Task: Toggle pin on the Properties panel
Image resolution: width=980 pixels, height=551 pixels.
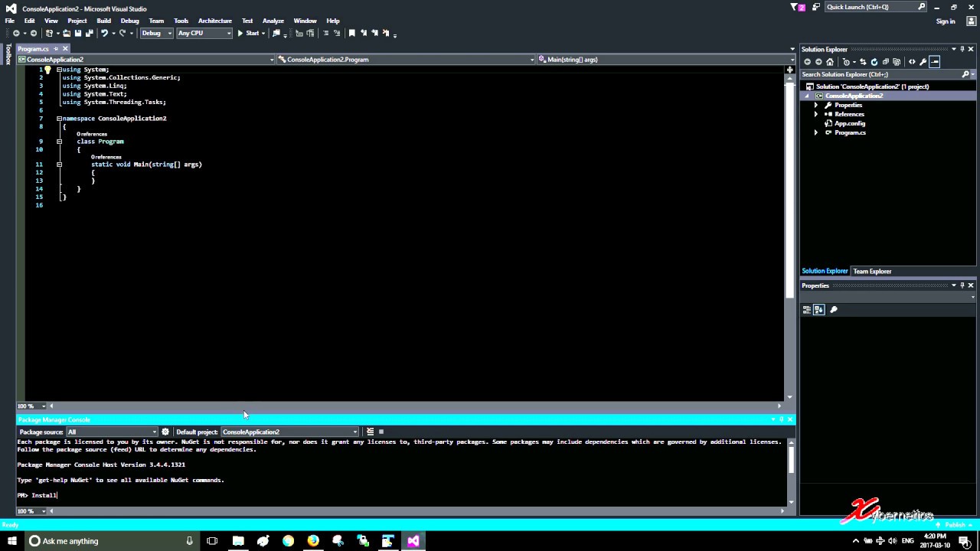Action: [962, 285]
